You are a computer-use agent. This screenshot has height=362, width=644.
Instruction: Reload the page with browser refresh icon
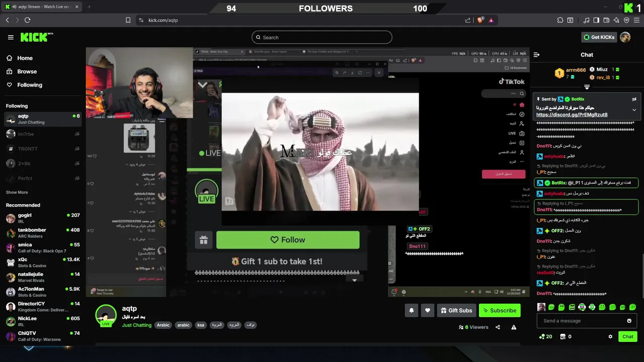pyautogui.click(x=27, y=20)
